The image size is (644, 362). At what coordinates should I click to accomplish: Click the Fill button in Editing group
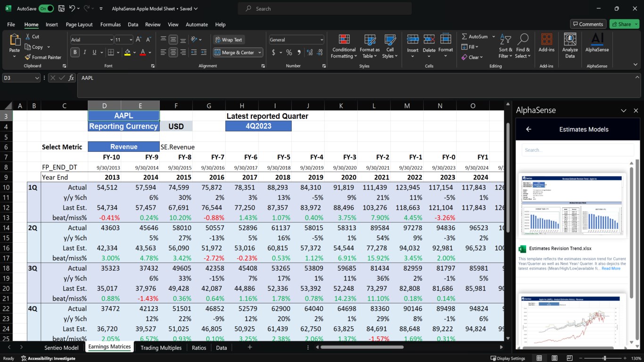470,47
